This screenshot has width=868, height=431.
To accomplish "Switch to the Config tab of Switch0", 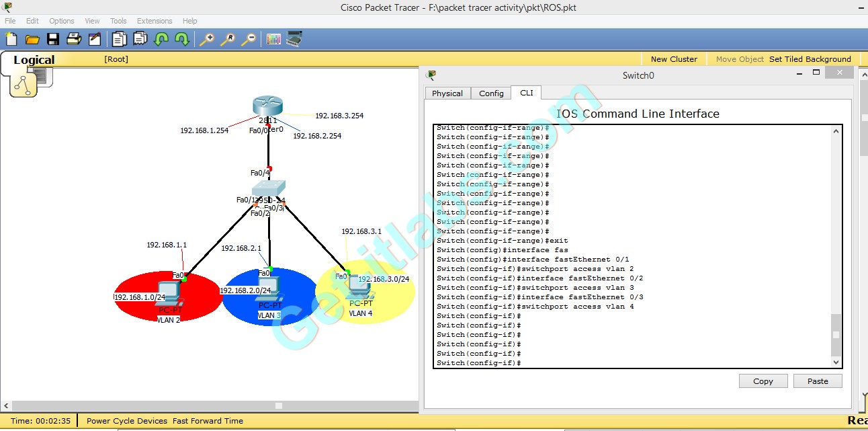I will point(491,93).
